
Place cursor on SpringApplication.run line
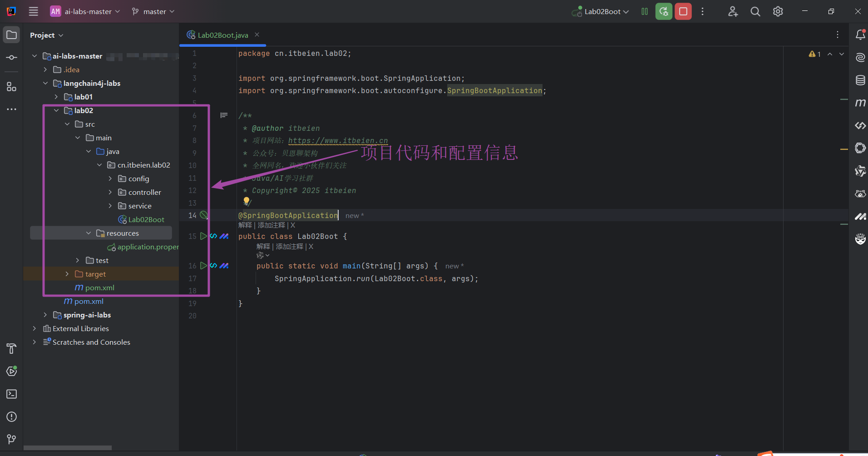(x=377, y=278)
